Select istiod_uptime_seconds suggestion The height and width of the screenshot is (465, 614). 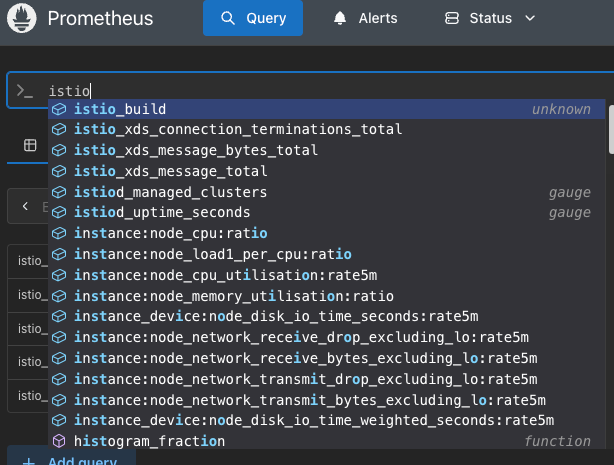coord(327,212)
